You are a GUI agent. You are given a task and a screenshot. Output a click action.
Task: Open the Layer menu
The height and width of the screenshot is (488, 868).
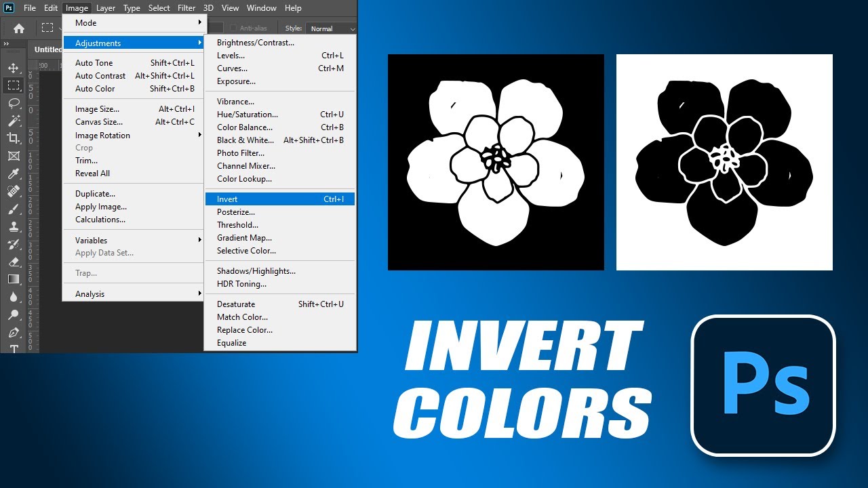(105, 8)
